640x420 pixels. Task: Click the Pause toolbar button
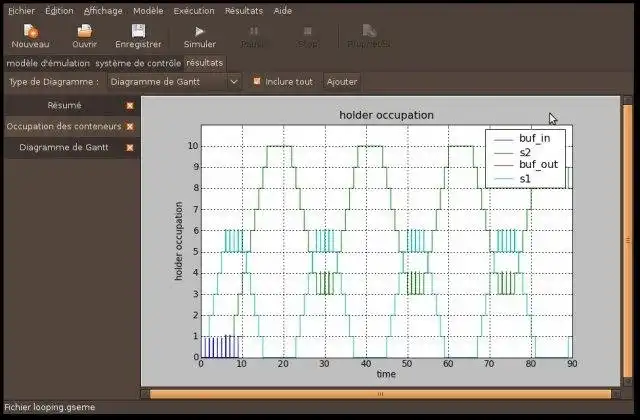pyautogui.click(x=253, y=36)
